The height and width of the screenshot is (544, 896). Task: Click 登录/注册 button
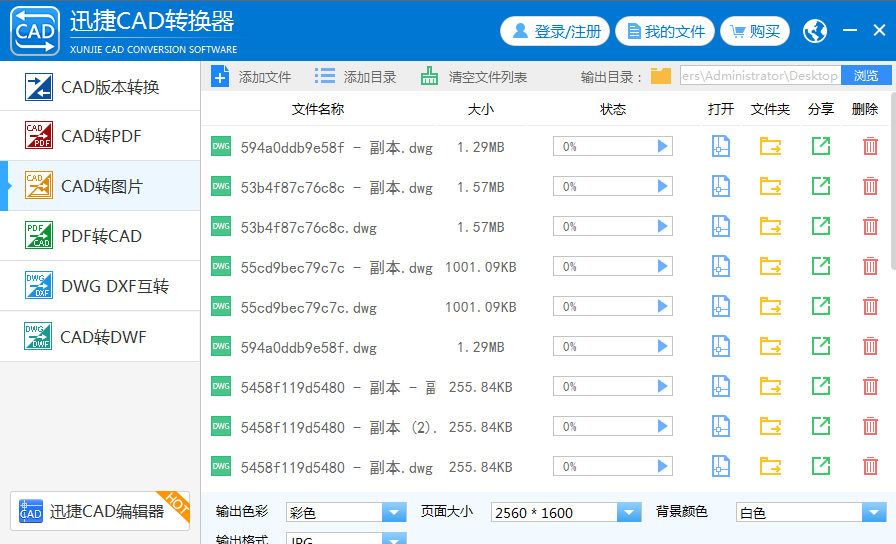[555, 31]
